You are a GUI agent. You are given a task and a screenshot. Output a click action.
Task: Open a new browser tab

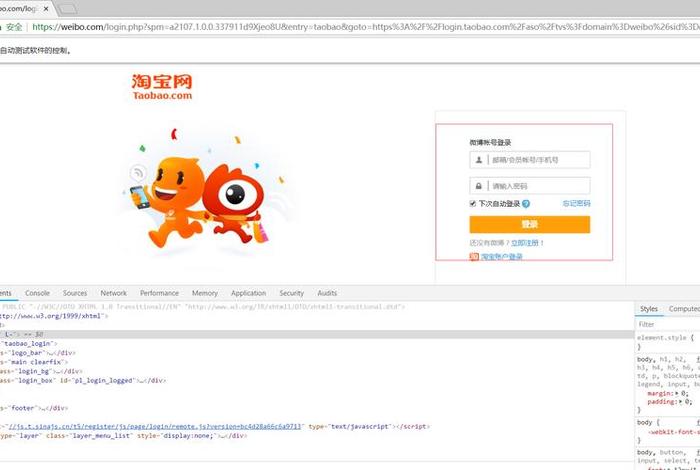[68, 8]
